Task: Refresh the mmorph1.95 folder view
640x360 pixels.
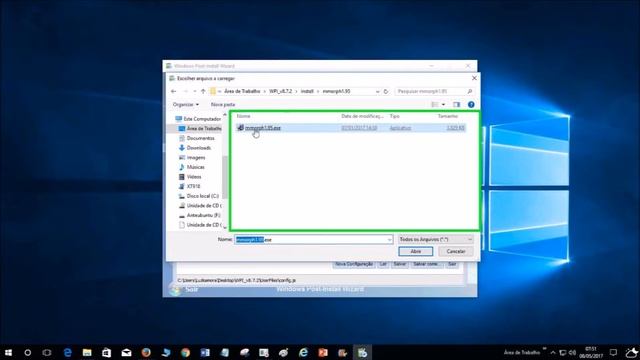Action: (386, 91)
